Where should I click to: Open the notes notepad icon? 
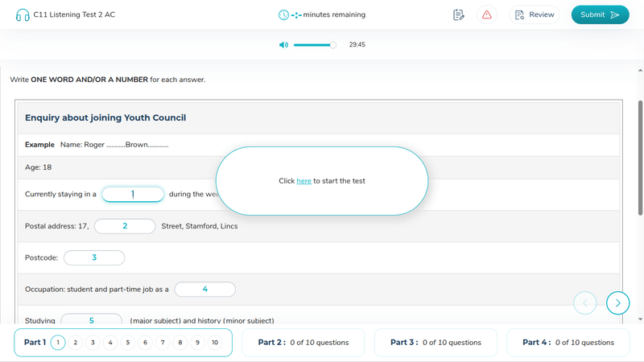click(458, 14)
